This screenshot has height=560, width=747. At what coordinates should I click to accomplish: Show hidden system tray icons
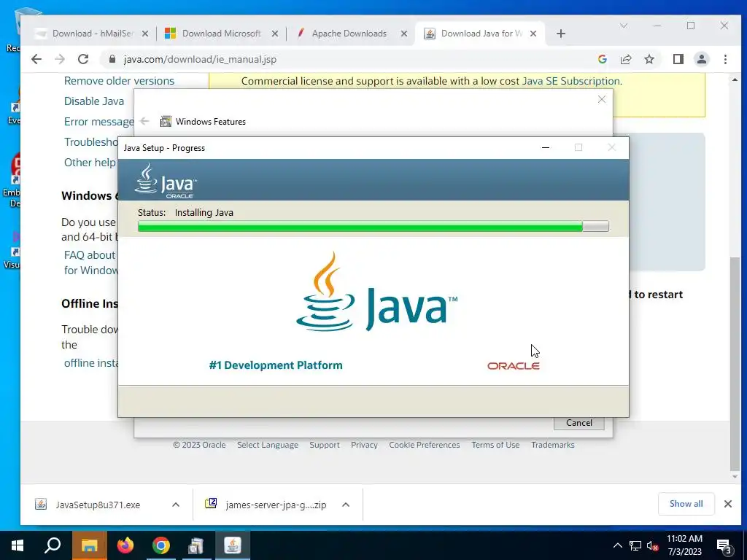617,545
